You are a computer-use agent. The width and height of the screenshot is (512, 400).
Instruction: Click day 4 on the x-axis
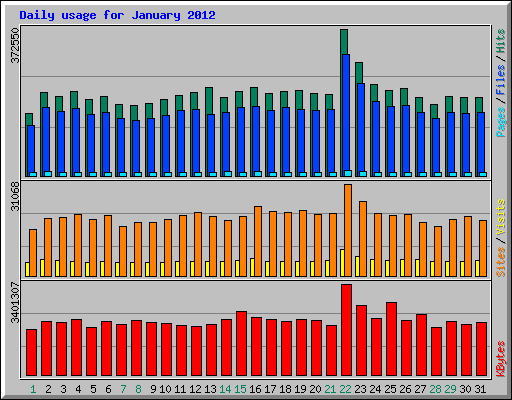[78, 389]
